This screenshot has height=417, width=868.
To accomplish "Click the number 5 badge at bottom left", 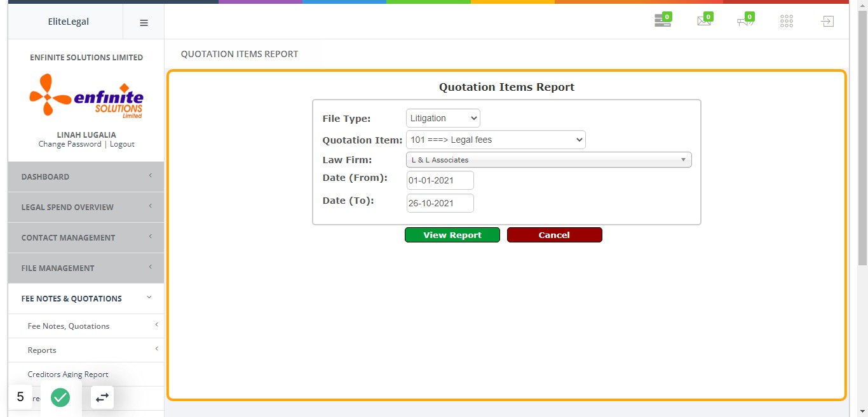I will (x=20, y=397).
